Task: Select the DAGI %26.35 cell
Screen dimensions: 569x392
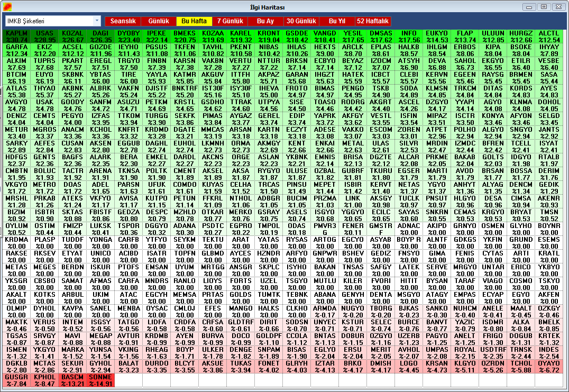Action: 100,37
